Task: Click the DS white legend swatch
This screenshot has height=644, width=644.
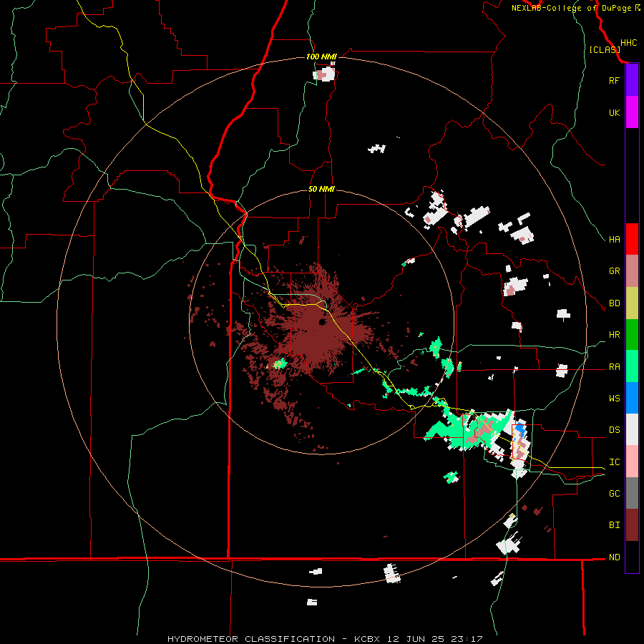Action: click(632, 429)
